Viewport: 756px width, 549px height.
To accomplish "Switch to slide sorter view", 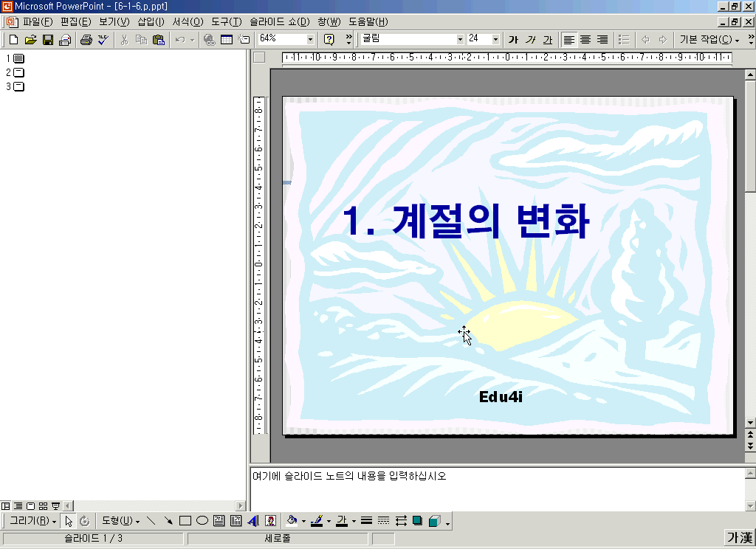I will tap(43, 506).
